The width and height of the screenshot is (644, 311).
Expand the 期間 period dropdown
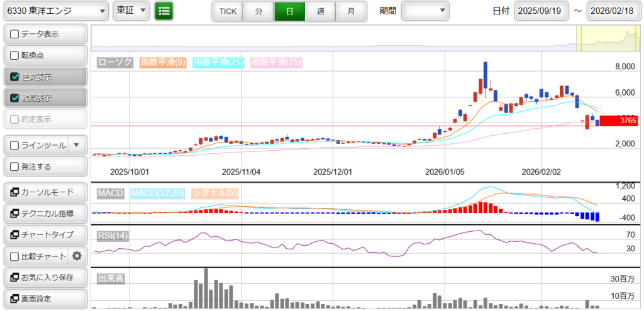[x=425, y=11]
